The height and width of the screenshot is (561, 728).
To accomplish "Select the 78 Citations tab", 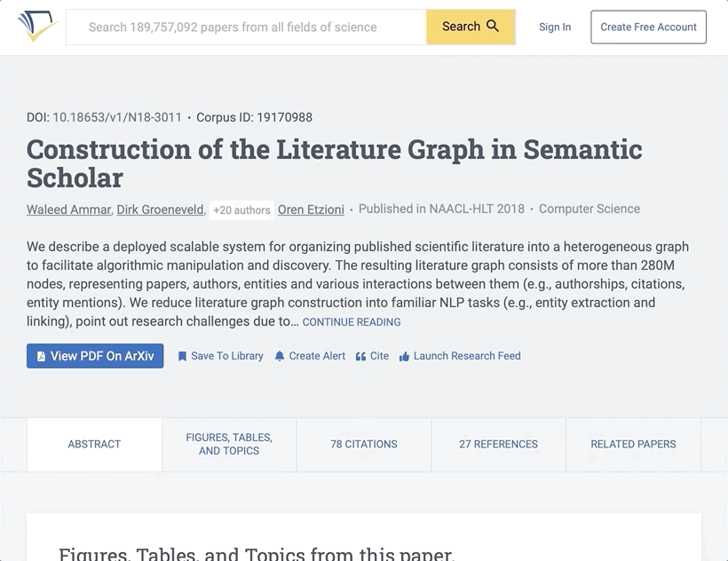I will (364, 444).
